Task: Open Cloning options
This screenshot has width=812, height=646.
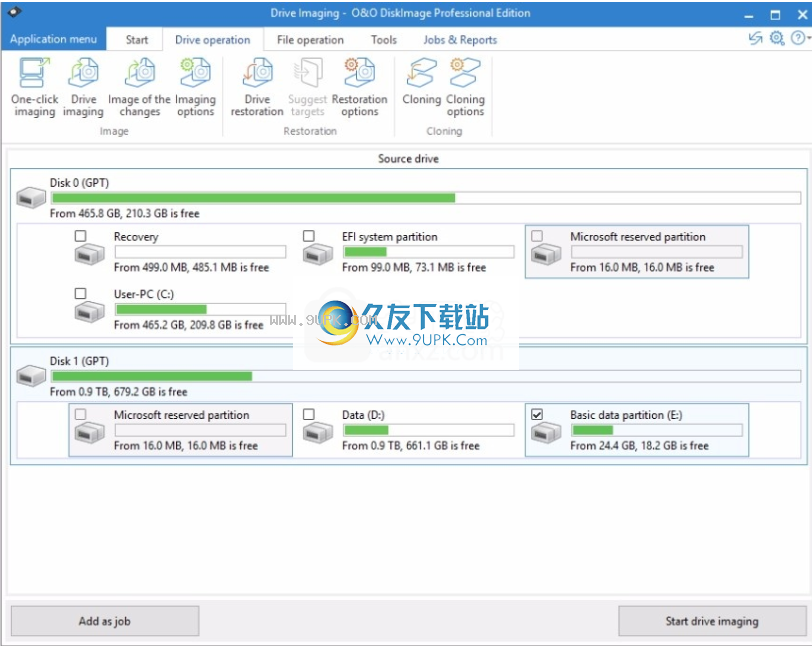Action: (466, 87)
